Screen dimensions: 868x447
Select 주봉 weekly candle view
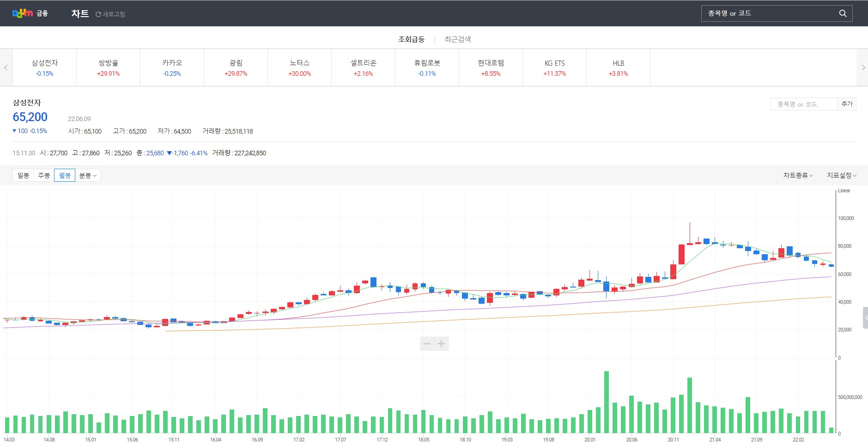(44, 175)
